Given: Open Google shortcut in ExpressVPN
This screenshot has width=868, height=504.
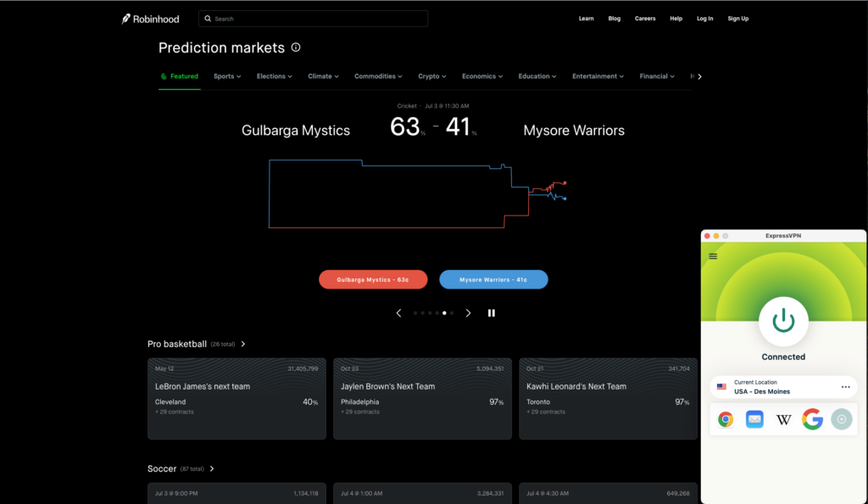Looking at the screenshot, I should (x=813, y=419).
